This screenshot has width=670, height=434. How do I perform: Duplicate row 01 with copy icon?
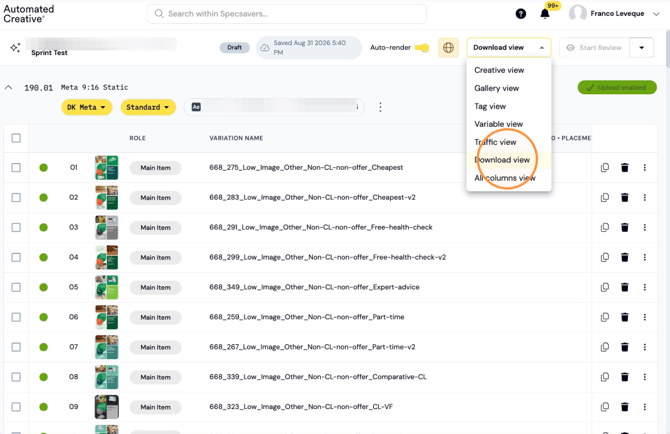click(x=605, y=167)
